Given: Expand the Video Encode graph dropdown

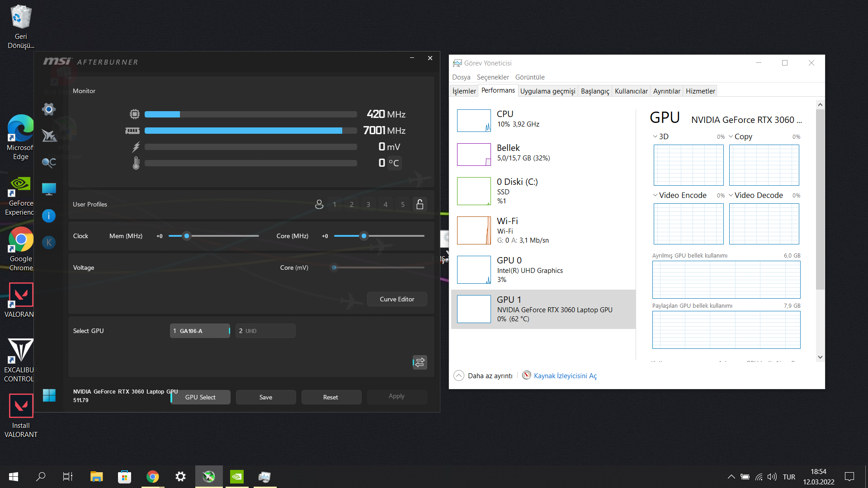Looking at the screenshot, I should pyautogui.click(x=655, y=195).
